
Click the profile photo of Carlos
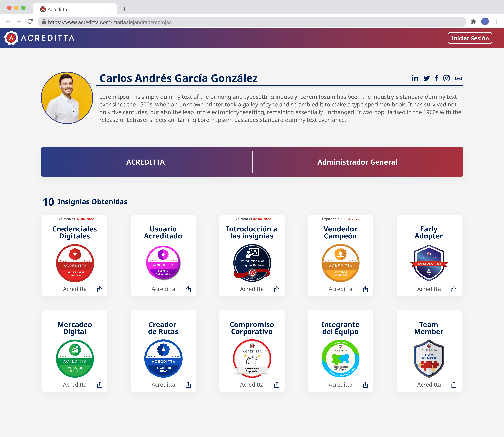coord(67,98)
